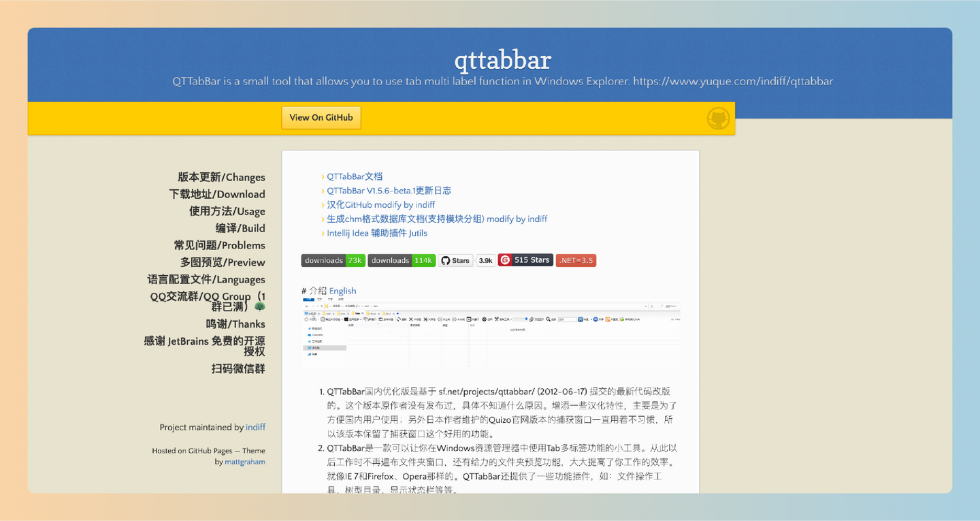Open 汉化GitHub modify by indiff link
Image resolution: width=980 pixels, height=521 pixels.
click(380, 205)
